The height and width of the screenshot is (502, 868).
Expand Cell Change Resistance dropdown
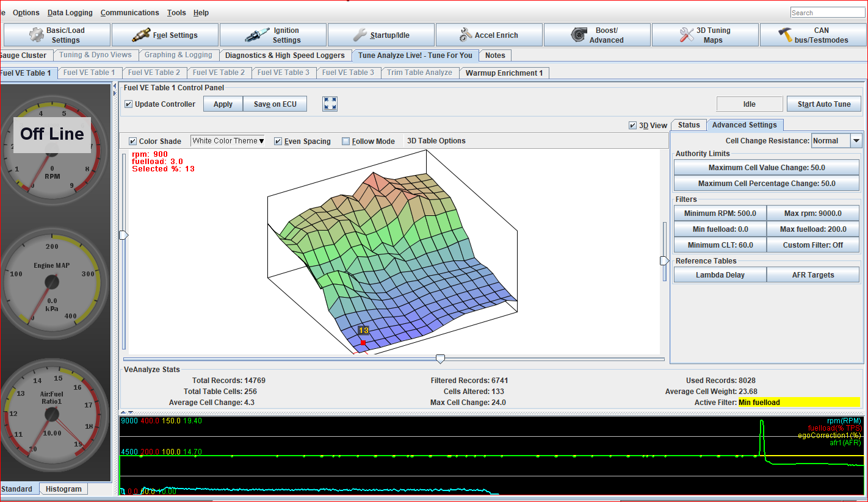point(856,141)
